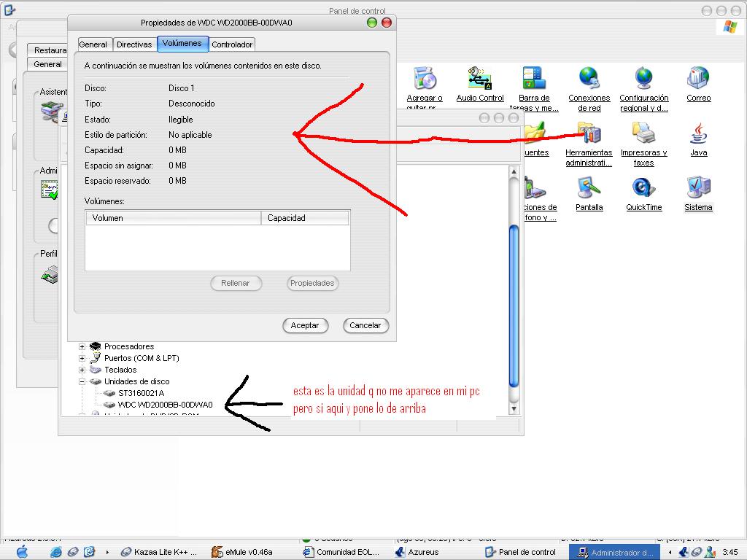Click the Apple-logo start button
This screenshot has width=747, height=560.
pyautogui.click(x=22, y=552)
